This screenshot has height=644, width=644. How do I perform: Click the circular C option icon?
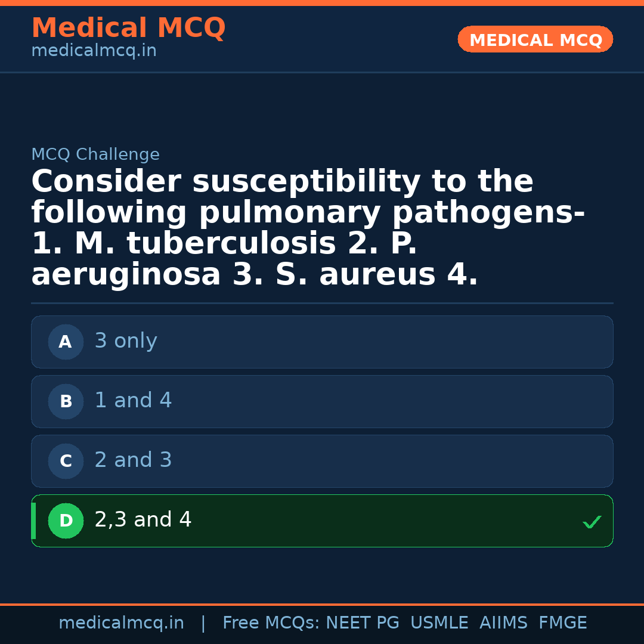coord(66,461)
